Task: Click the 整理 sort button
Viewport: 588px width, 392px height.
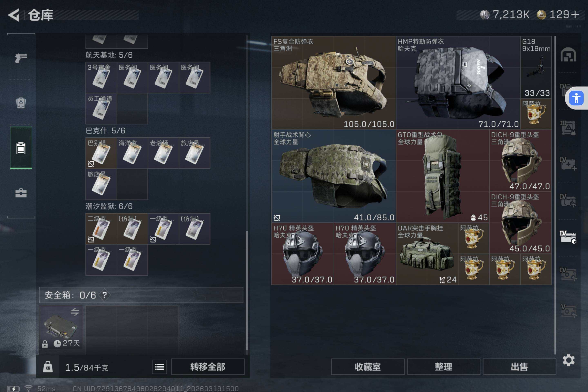Action: click(443, 367)
